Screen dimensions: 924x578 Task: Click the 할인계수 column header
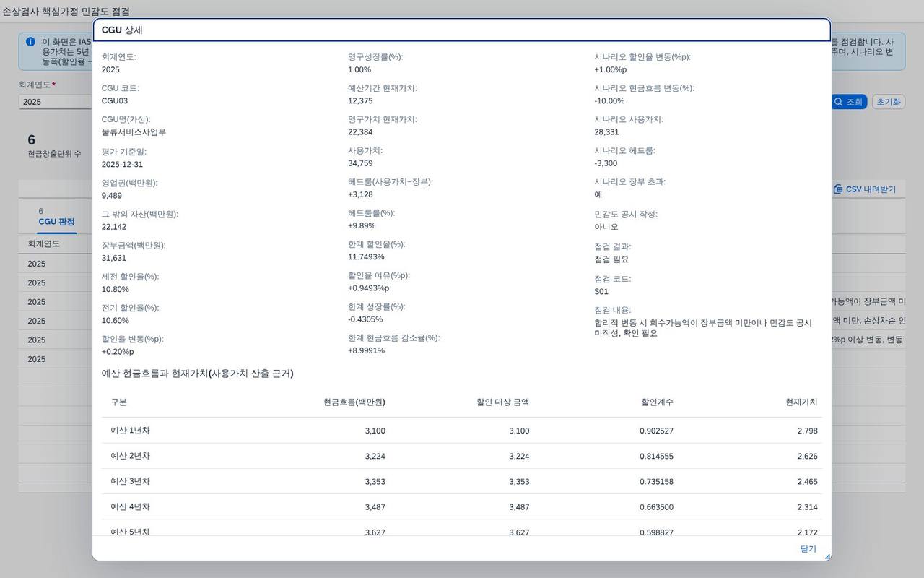[657, 402]
